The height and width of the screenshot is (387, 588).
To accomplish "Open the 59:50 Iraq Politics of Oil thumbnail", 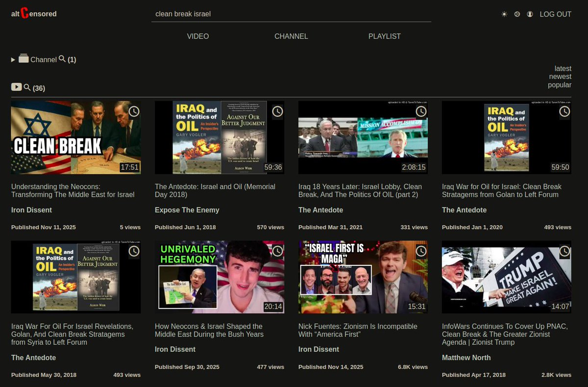I will pyautogui.click(x=507, y=137).
